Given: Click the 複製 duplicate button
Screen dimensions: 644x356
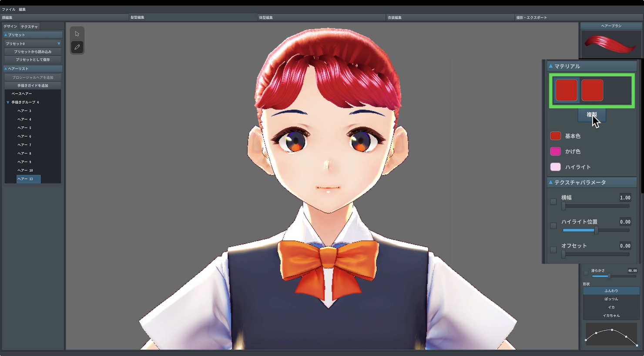Looking at the screenshot, I should point(592,115).
